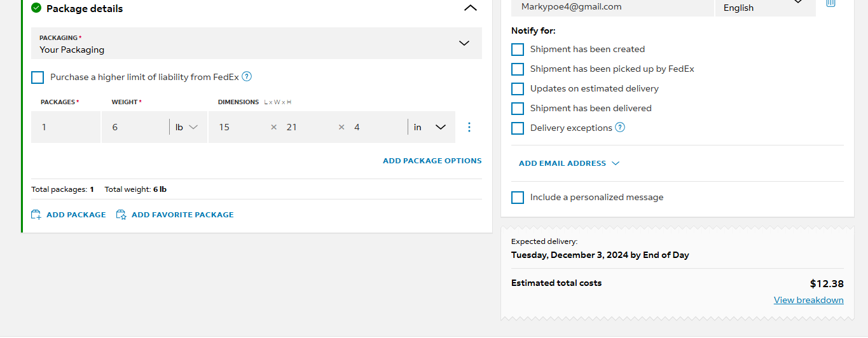Click the Add Package box icon

pyautogui.click(x=36, y=215)
